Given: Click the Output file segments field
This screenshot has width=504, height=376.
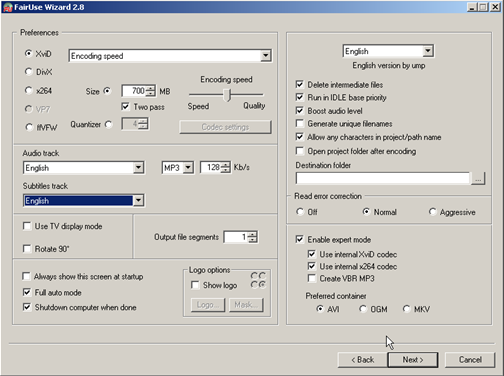Looking at the screenshot, I should pos(236,237).
